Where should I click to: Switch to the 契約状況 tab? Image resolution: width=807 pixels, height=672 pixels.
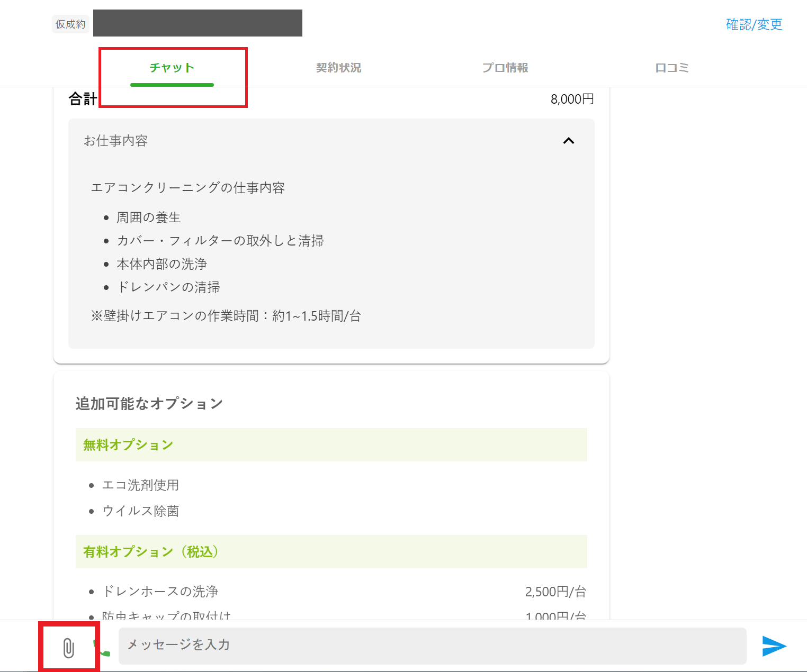tap(338, 67)
